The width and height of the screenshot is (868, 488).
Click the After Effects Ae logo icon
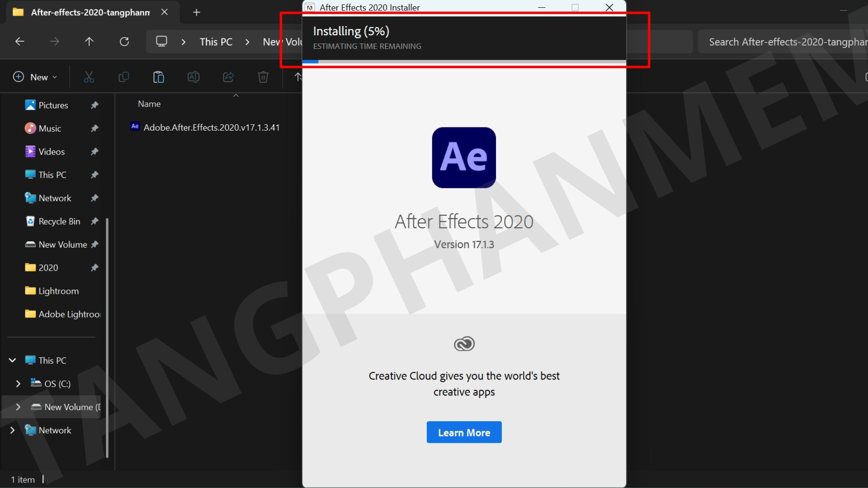(x=464, y=157)
